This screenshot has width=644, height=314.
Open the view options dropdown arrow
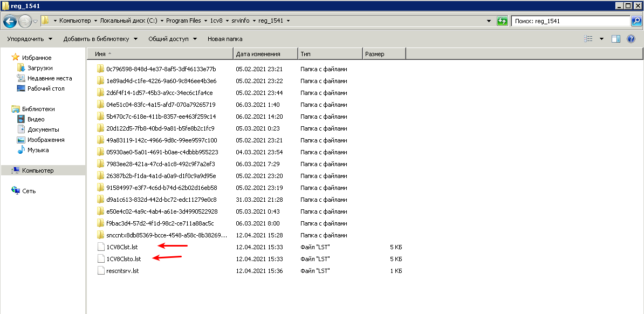click(602, 39)
